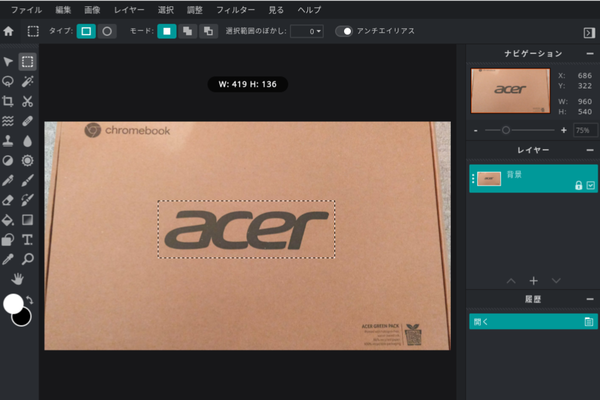Viewport: 600px width, 400px height.
Task: Select the Heal bandage tool
Action: point(27,121)
